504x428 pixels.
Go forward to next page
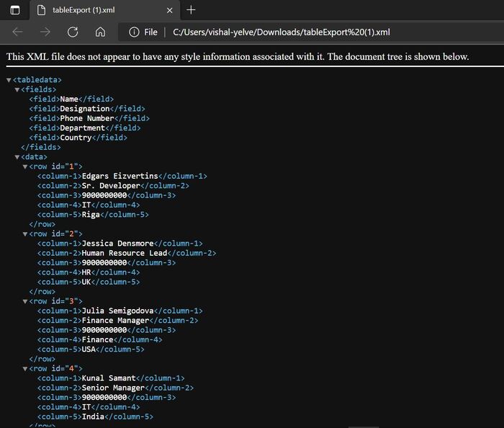(45, 32)
